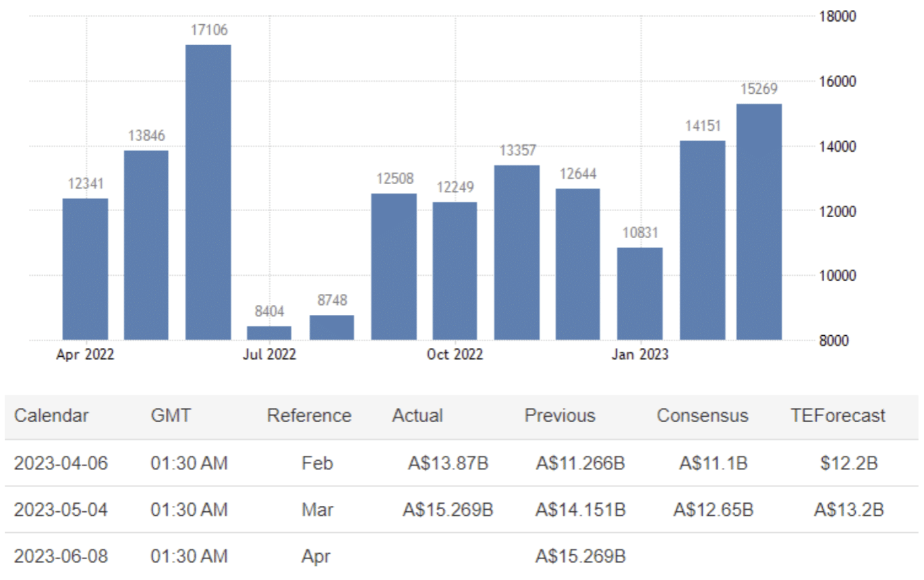This screenshot has width=924, height=580.
Task: Open the 2023-05-04 calendar row
Action: click(x=61, y=510)
